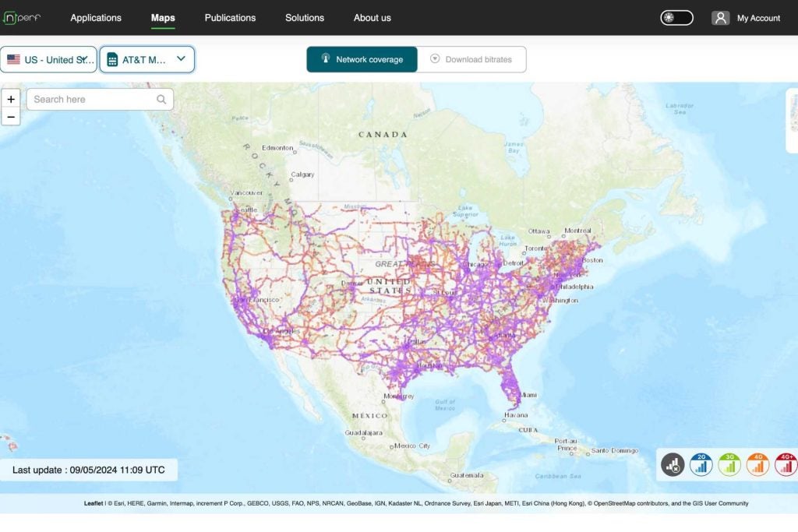Click the magnifier icon in search box
Image resolution: width=798 pixels, height=532 pixels.
click(x=161, y=100)
